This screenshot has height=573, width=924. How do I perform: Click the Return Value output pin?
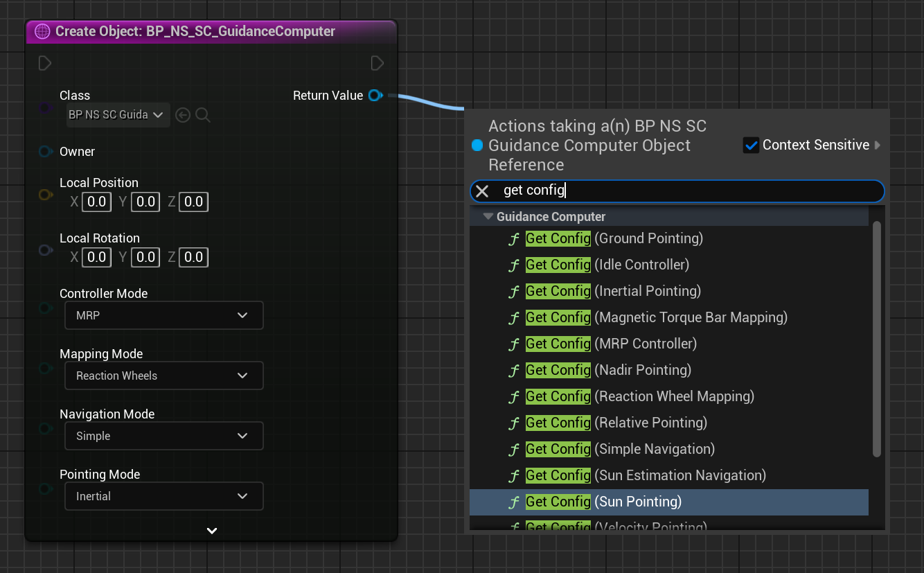375,96
